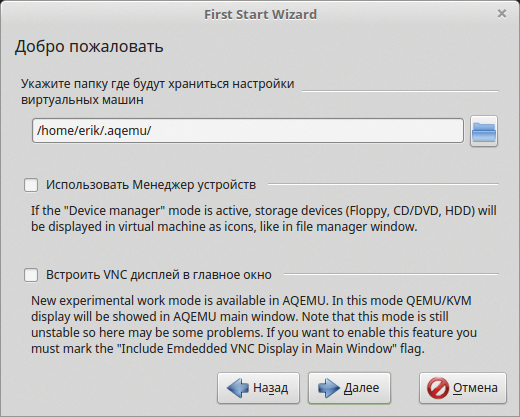Enable the Использовать Менеджер устройств checkbox
Image resolution: width=520 pixels, height=417 pixels.
31,185
